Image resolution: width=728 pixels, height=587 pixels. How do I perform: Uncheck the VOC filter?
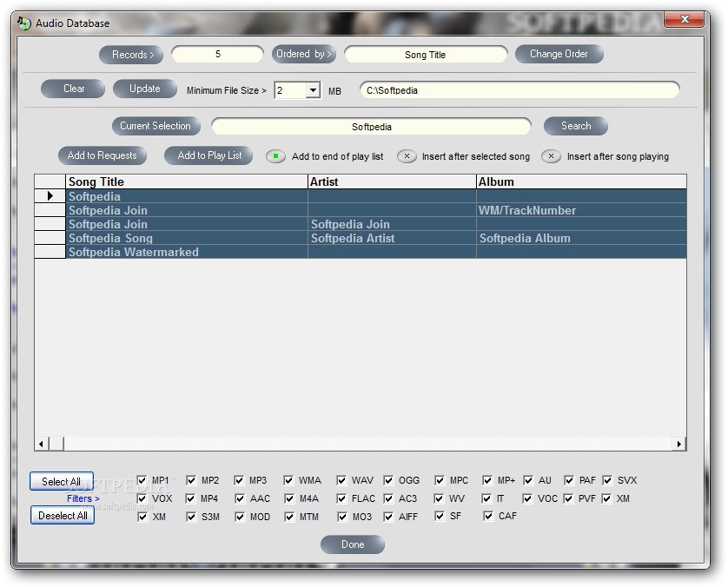527,498
